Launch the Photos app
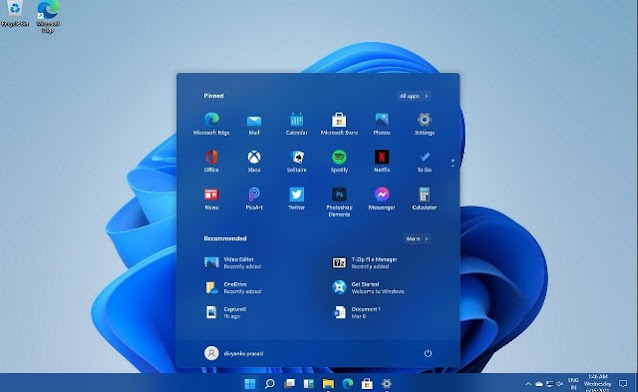Viewport: 638px width, 392px height. (382, 124)
